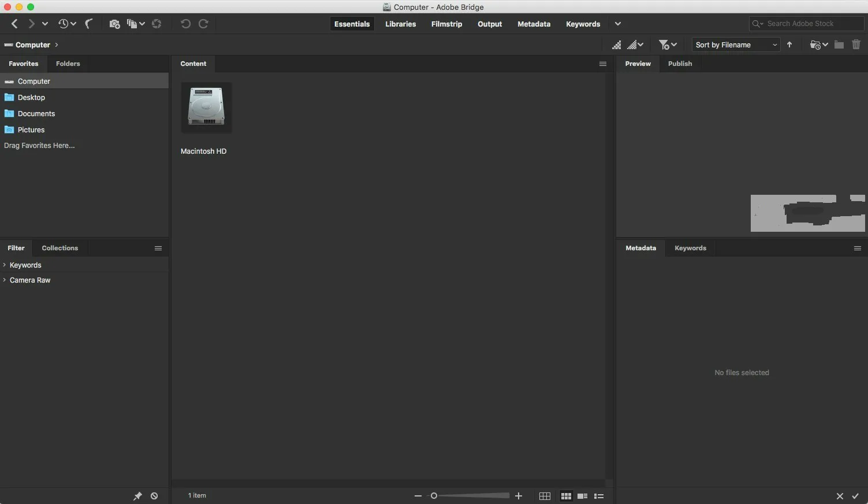This screenshot has height=504, width=868.
Task: Switch to the Filmstrip workspace
Action: pos(446,24)
